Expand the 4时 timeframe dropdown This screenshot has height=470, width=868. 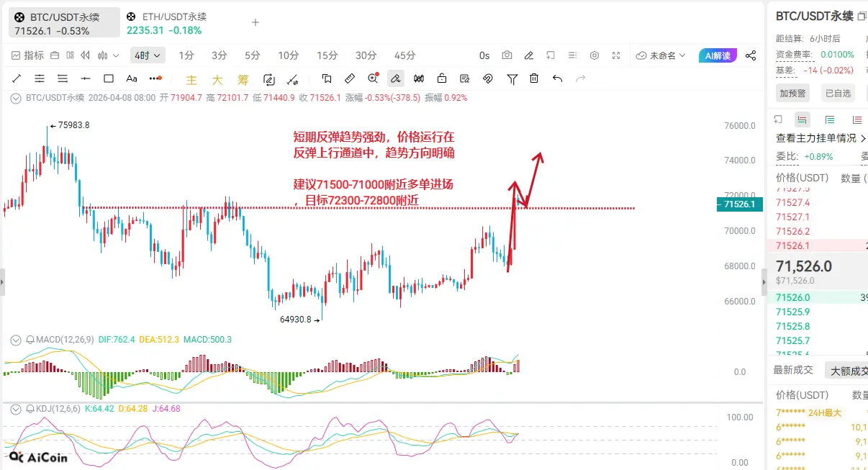coord(148,55)
